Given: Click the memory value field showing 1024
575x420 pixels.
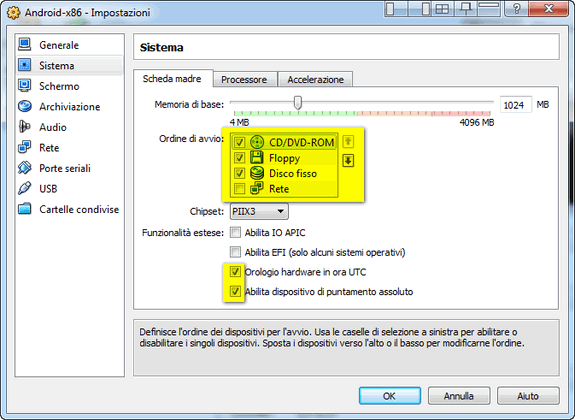Looking at the screenshot, I should [x=515, y=105].
